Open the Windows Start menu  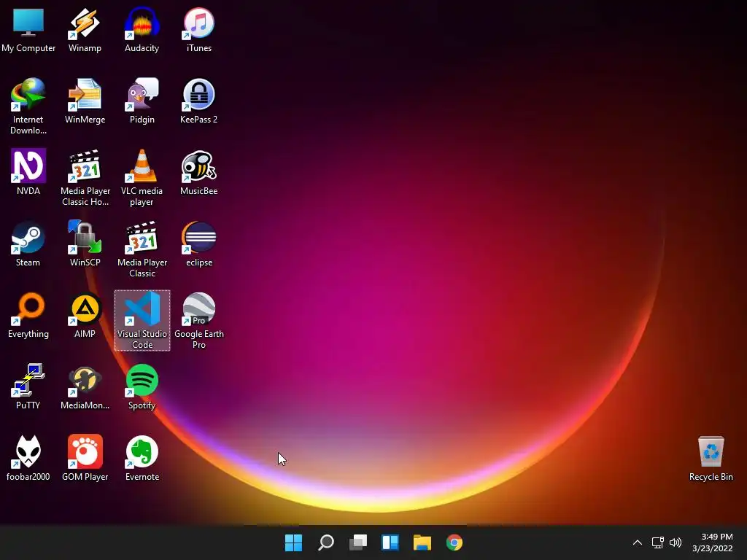tap(293, 542)
